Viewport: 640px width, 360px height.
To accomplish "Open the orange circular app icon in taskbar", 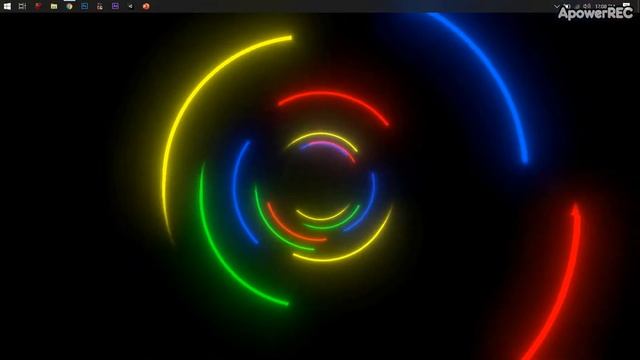I will coord(146,6).
